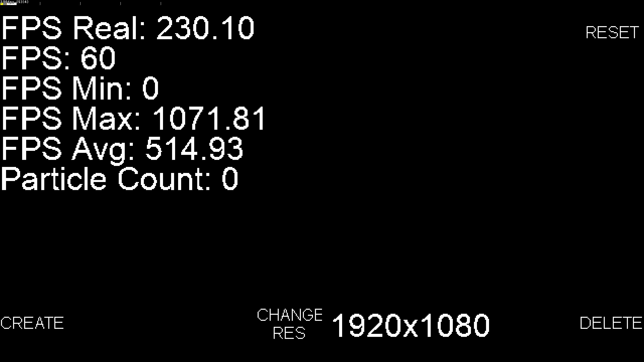Click the FPS Avg slider area

click(122, 148)
